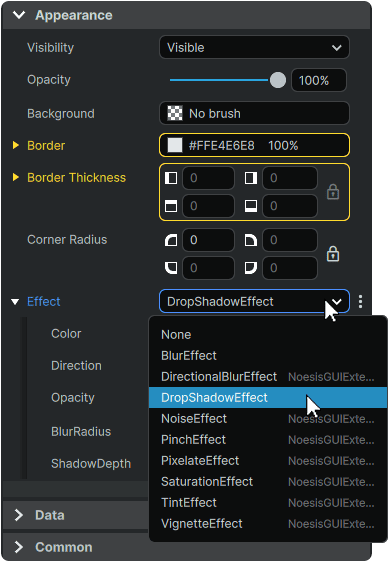Toggle the Corner Radius lock
The width and height of the screenshot is (389, 562).
[x=333, y=254]
